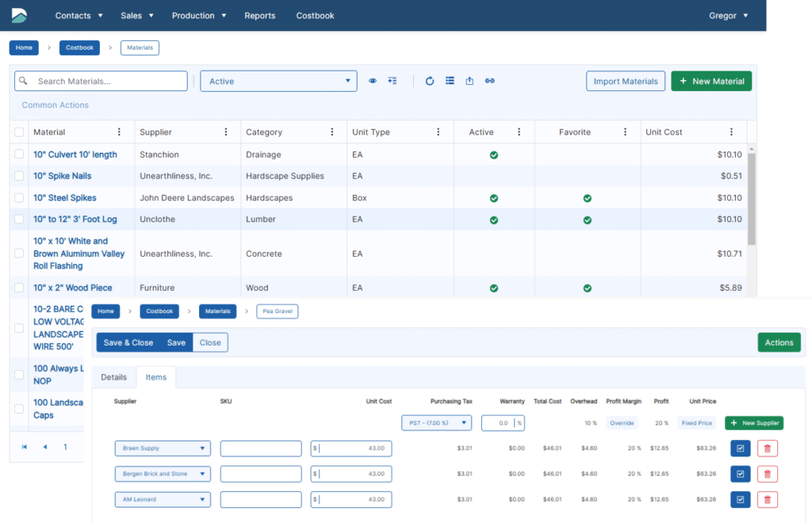Viewport: 812px width, 523px height.
Task: Check the box for 10" Steel Spikes
Action: click(19, 198)
